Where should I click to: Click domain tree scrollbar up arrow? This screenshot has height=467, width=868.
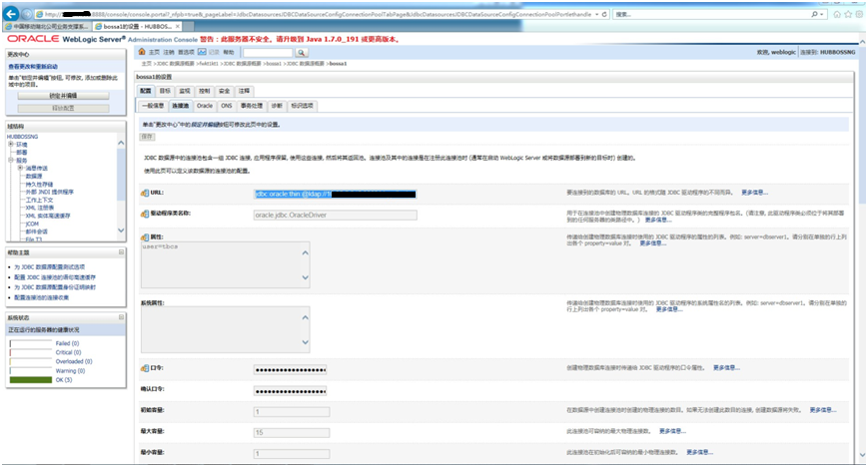point(121,143)
